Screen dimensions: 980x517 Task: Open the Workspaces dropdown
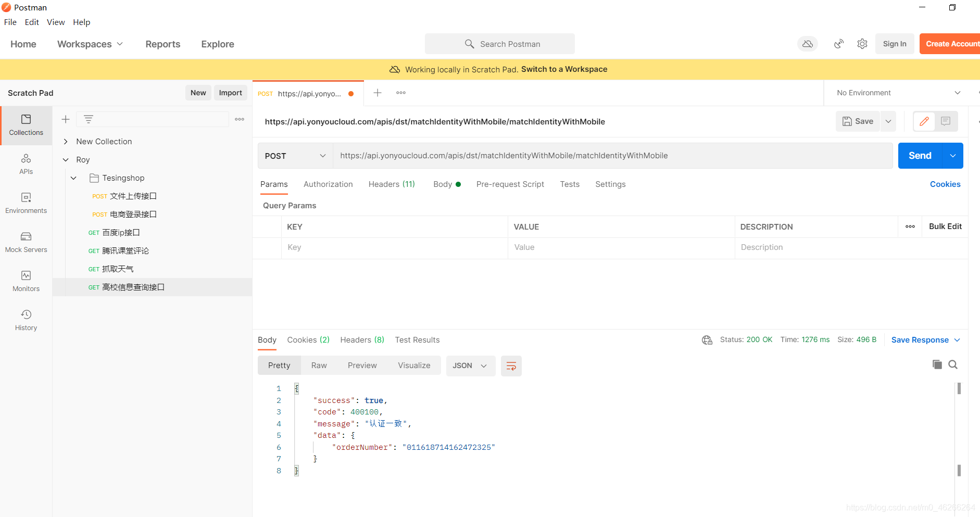90,44
